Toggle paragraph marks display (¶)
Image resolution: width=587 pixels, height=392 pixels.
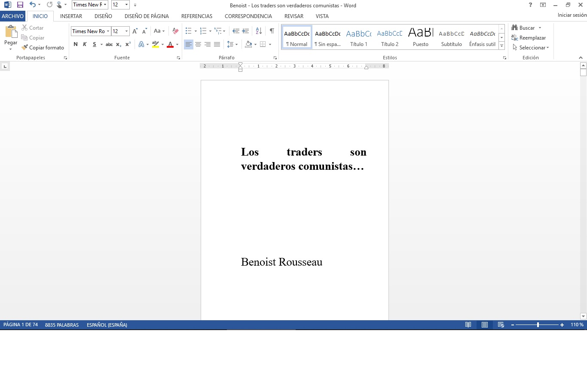click(272, 31)
